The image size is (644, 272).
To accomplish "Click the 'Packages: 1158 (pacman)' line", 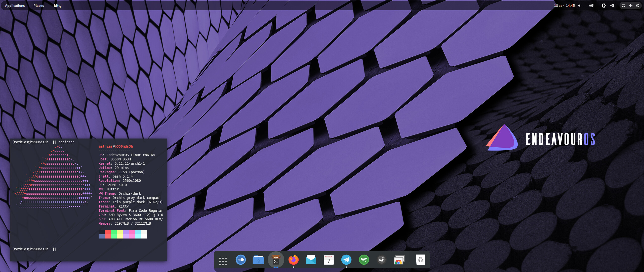I will coord(122,172).
